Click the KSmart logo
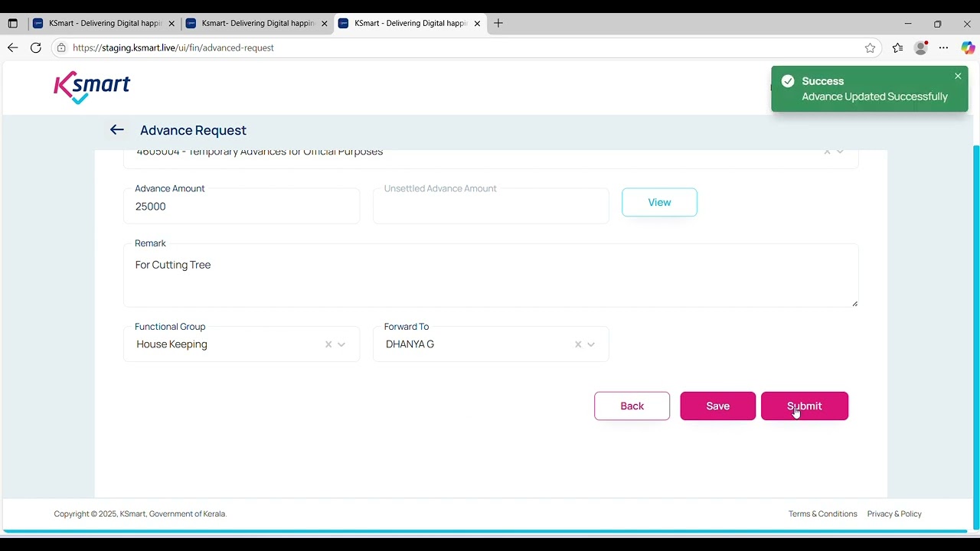This screenshot has height=551, width=980. tap(92, 87)
